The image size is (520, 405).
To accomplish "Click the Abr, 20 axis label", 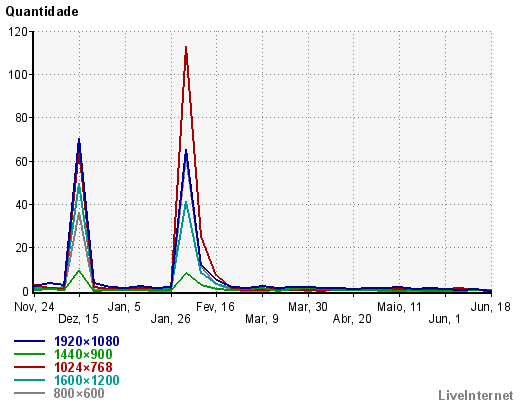I will pyautogui.click(x=352, y=319).
